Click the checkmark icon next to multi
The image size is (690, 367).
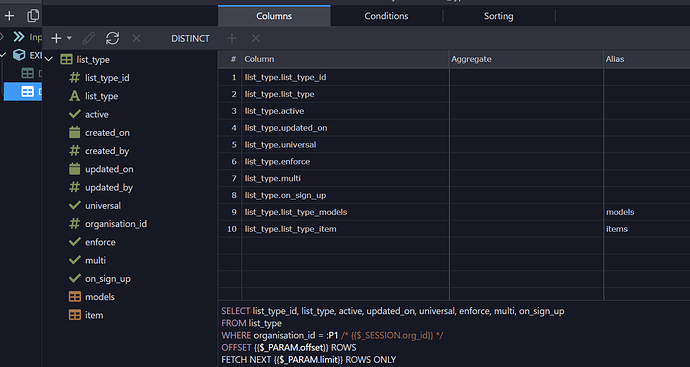pyautogui.click(x=75, y=261)
